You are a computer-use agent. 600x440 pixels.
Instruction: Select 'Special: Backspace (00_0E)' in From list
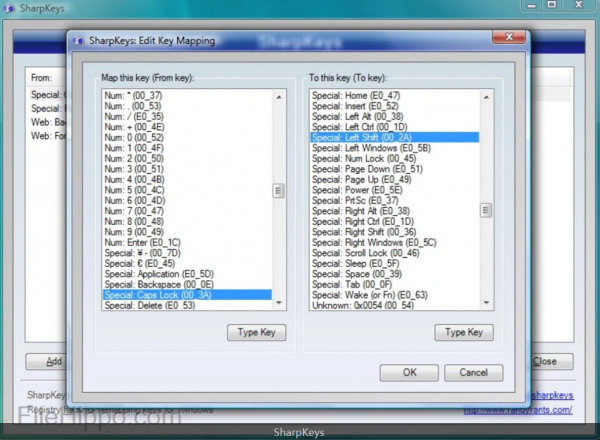(188, 284)
